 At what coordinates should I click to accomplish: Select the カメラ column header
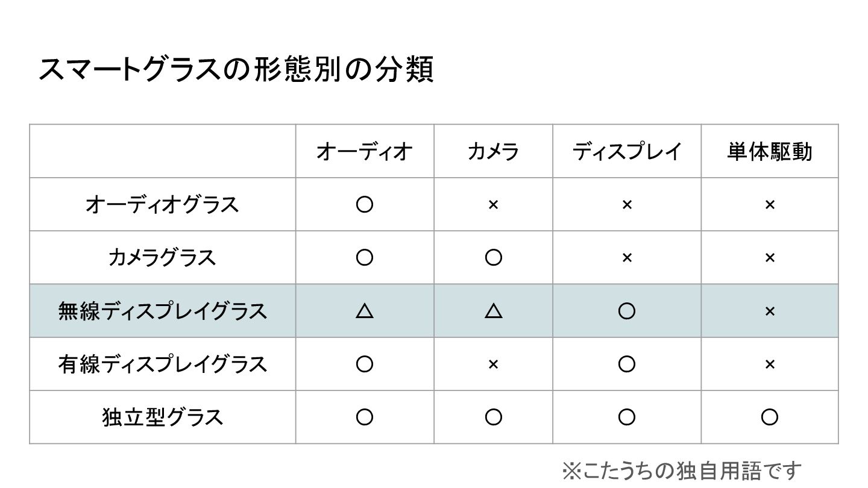pos(493,151)
